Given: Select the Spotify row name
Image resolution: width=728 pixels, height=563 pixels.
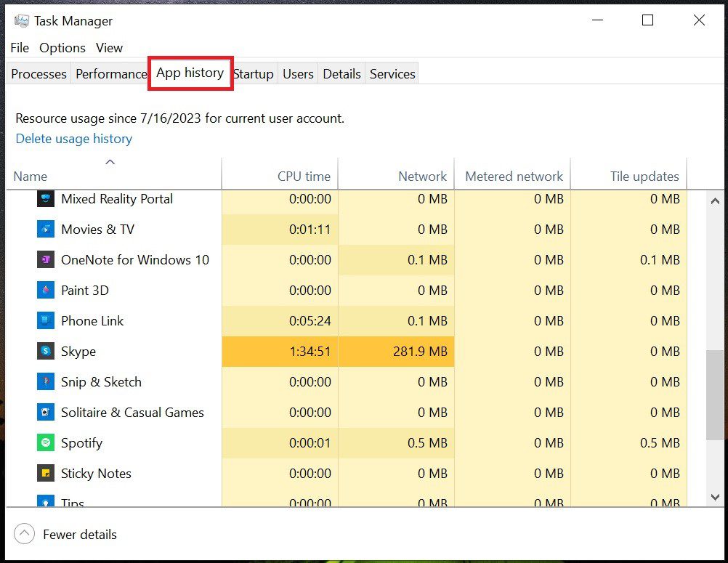Looking at the screenshot, I should tap(81, 443).
